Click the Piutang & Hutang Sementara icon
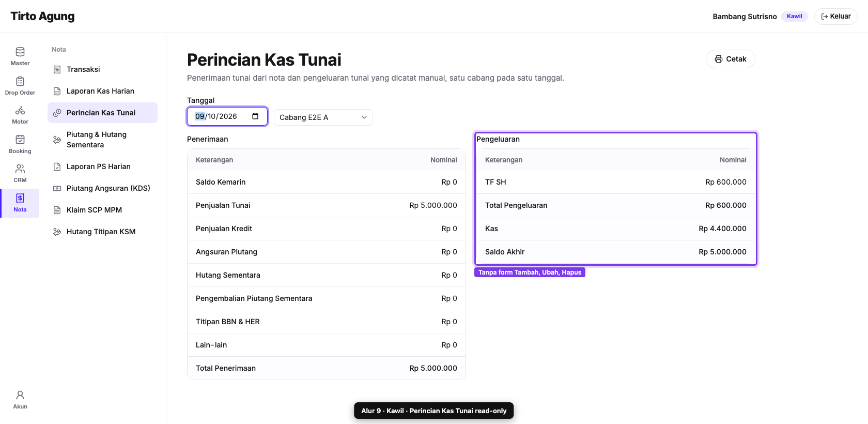The height and width of the screenshot is (424, 868). coord(57,140)
